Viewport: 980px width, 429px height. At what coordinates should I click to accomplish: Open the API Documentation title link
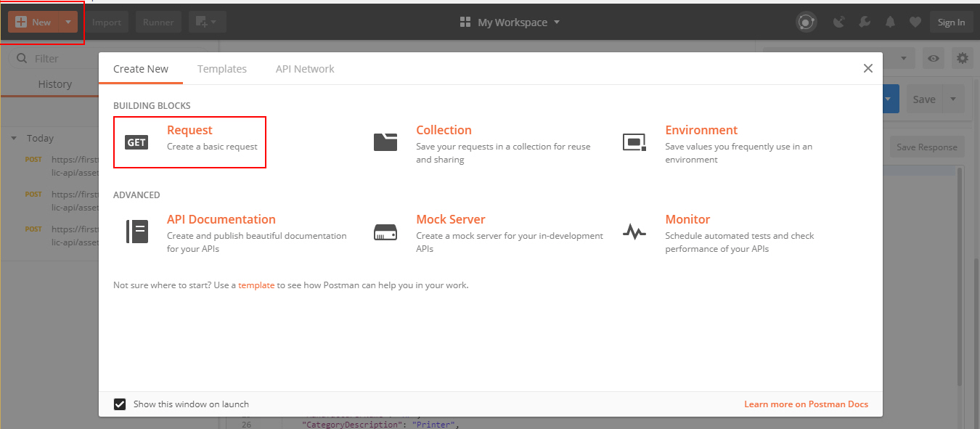click(221, 219)
